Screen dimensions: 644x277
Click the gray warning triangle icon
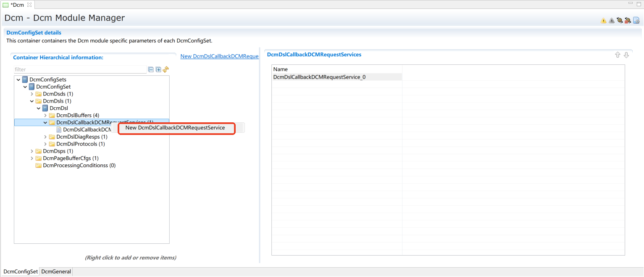(x=611, y=21)
